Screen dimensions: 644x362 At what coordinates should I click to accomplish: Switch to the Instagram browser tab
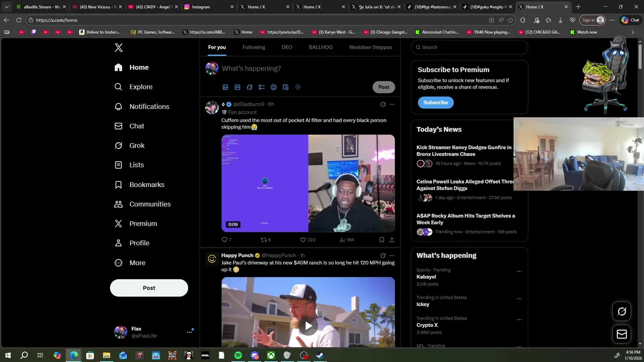point(209,7)
